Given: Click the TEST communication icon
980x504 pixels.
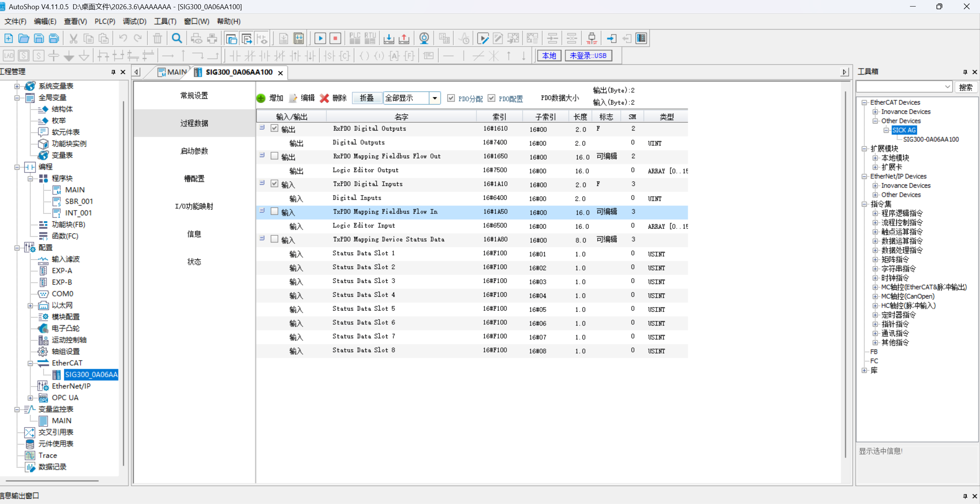Looking at the screenshot, I should click(x=592, y=38).
